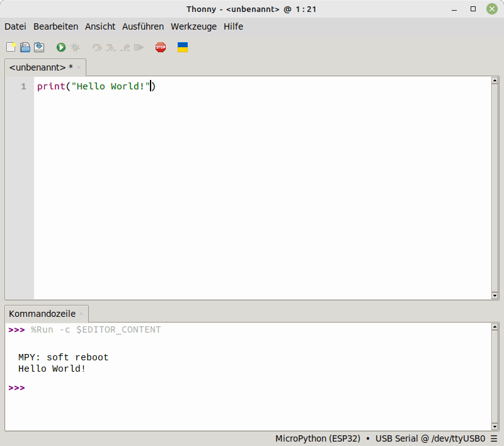Open the Ausführen menu
The height and width of the screenshot is (446, 504).
pos(143,26)
